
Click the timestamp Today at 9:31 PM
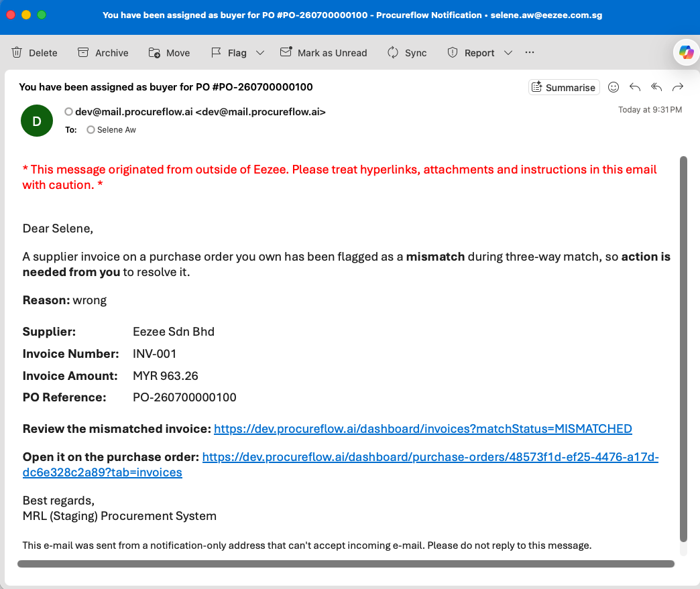[x=650, y=110]
